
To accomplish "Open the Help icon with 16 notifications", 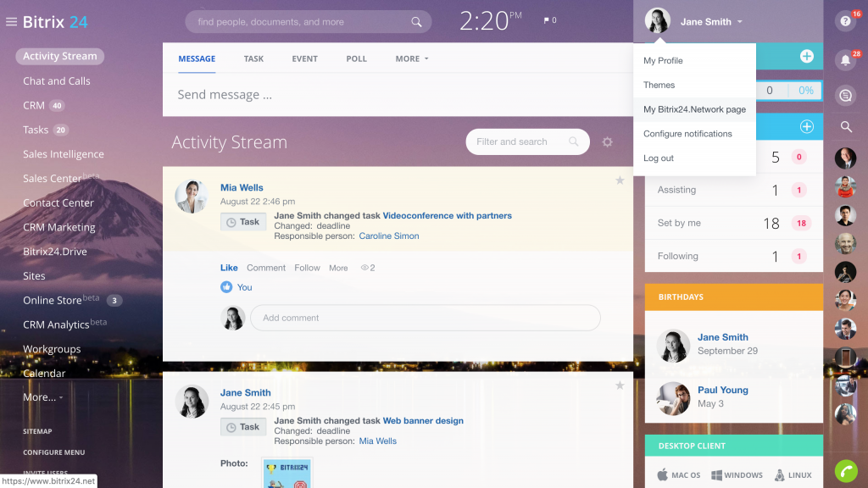I will tap(845, 21).
